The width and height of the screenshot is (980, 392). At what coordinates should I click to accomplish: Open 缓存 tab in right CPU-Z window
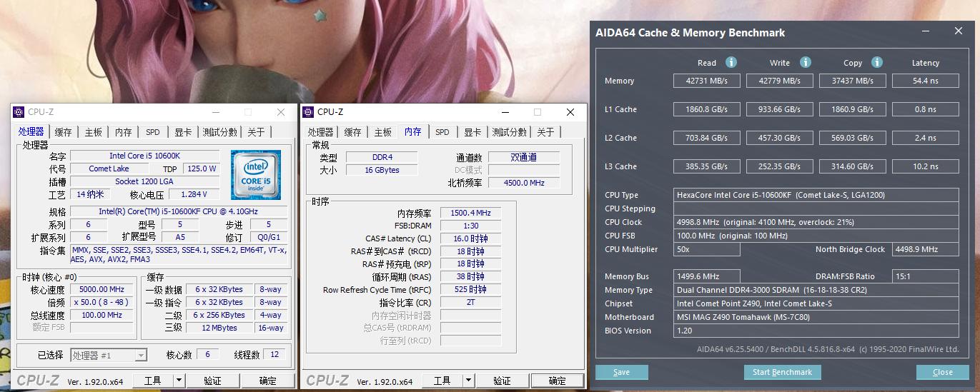coord(353,132)
